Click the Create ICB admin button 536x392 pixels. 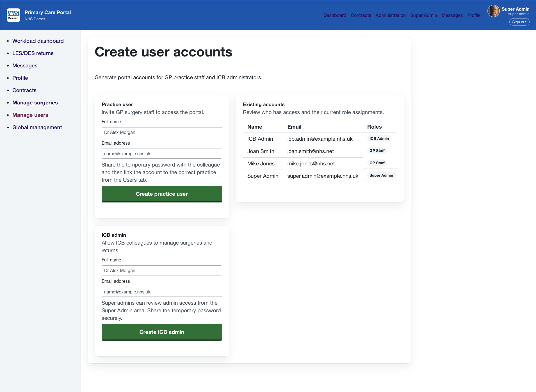pos(162,332)
